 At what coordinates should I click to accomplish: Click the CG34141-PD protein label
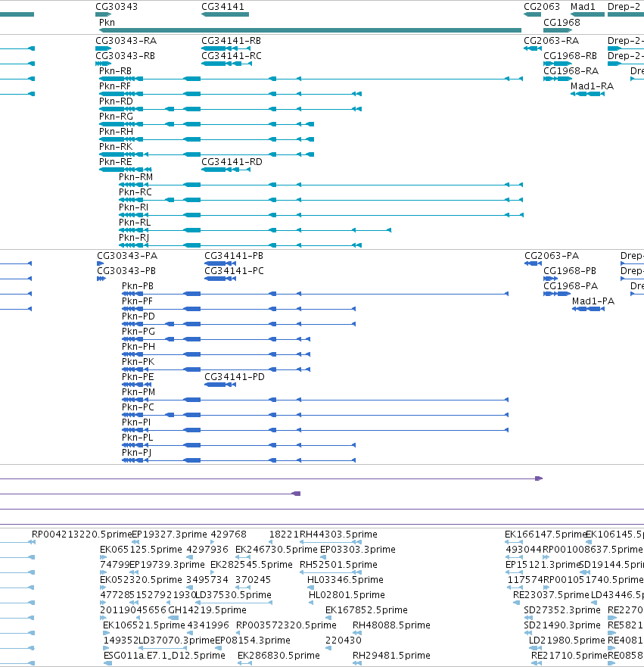[x=235, y=377]
